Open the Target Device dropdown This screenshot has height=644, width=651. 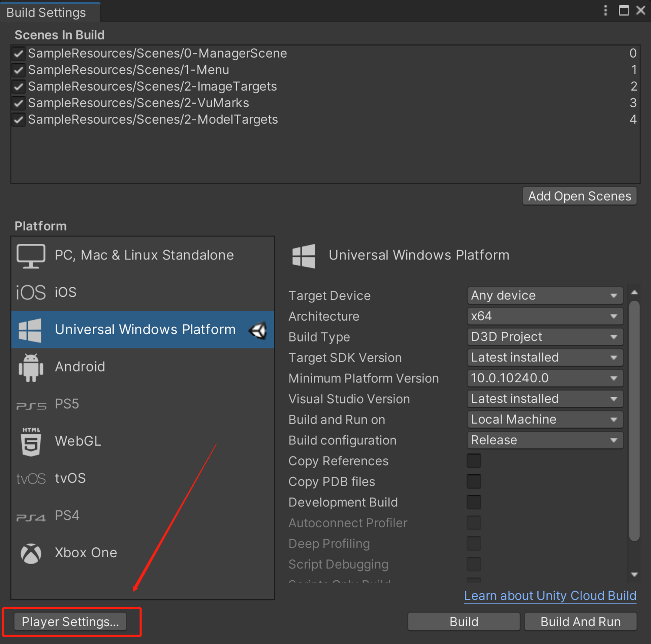tap(545, 296)
